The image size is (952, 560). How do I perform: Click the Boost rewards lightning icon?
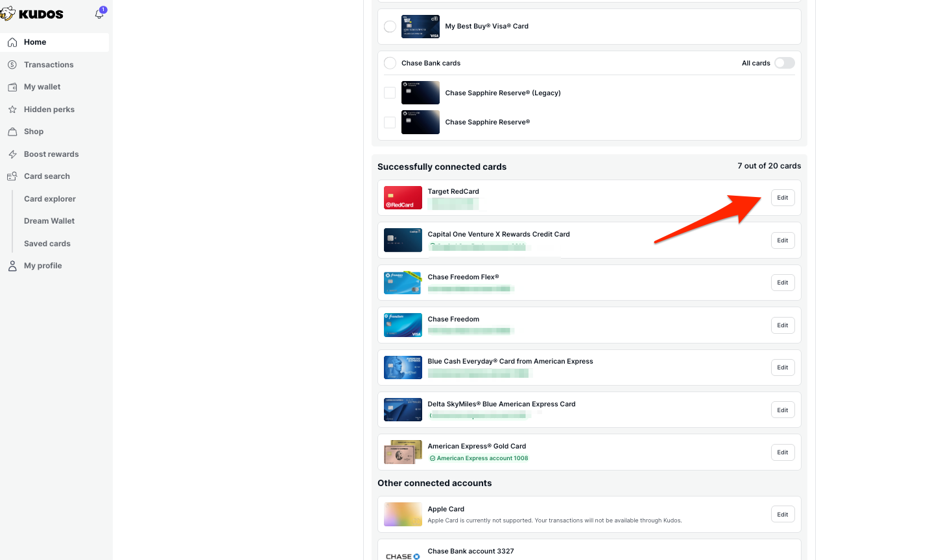pos(12,154)
